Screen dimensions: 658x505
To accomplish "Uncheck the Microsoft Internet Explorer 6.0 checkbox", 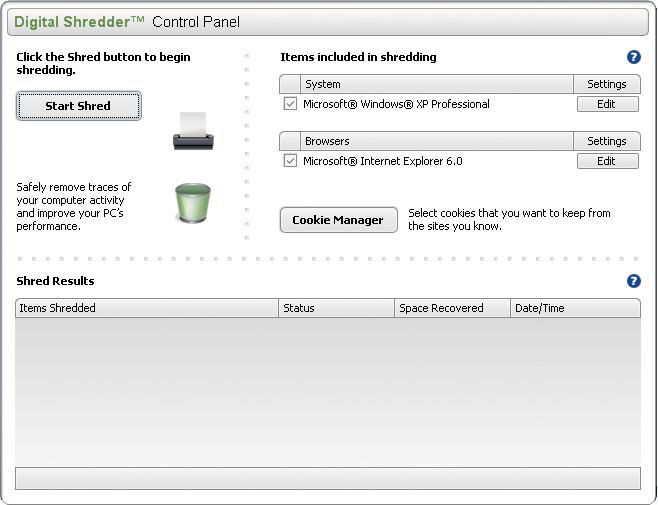I will click(290, 161).
